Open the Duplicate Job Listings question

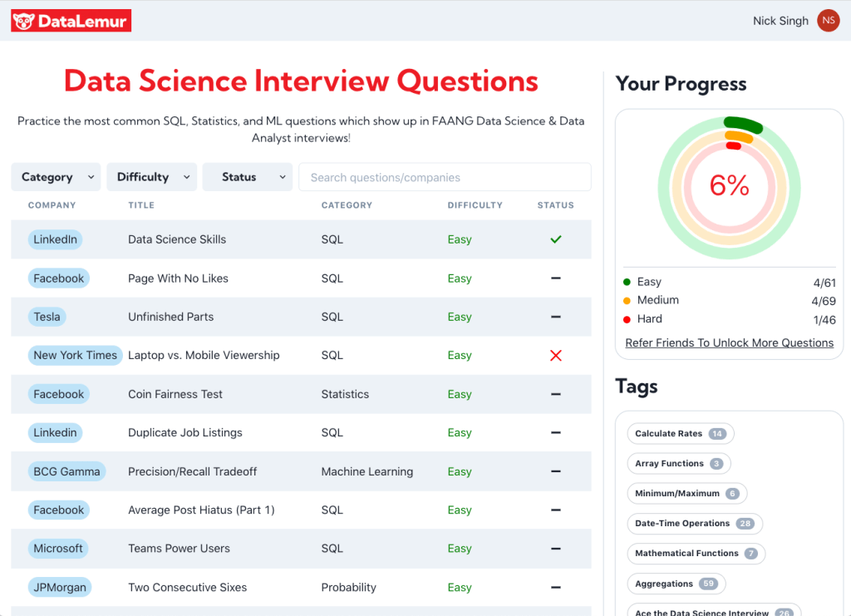[x=185, y=432]
